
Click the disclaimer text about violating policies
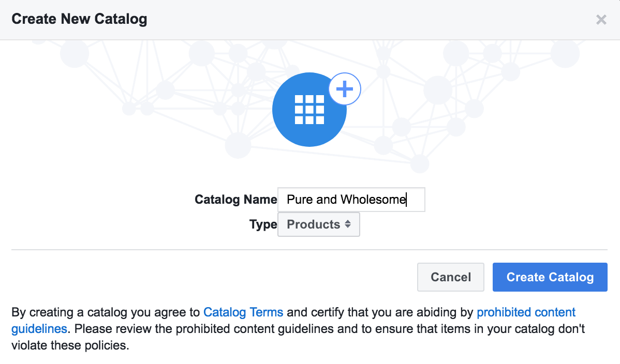click(x=70, y=345)
